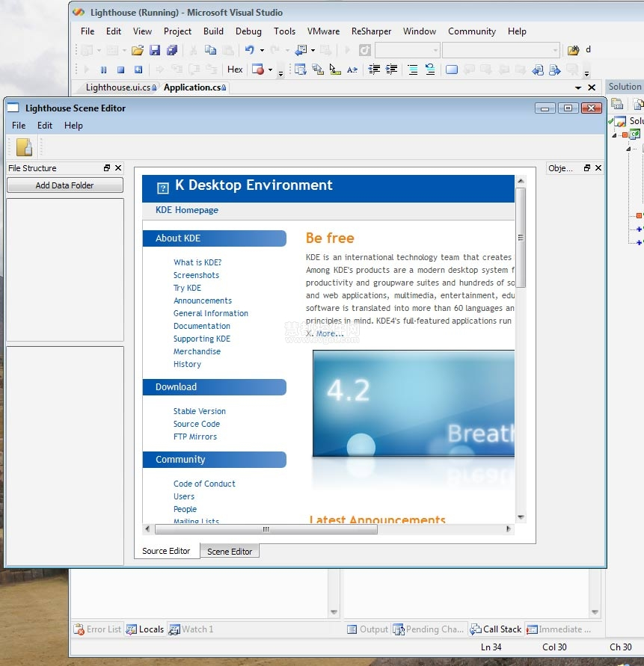Click the Comment out lines icon

[413, 70]
